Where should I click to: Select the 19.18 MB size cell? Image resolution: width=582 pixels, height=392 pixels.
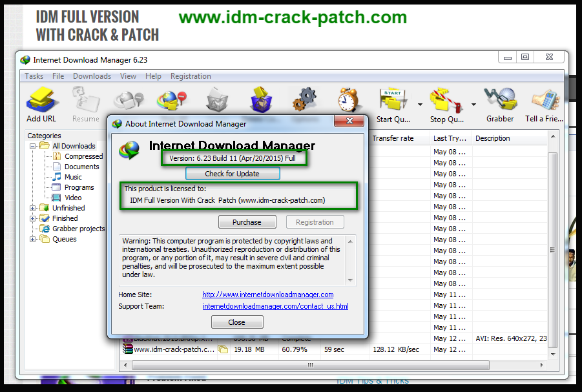coord(249,349)
